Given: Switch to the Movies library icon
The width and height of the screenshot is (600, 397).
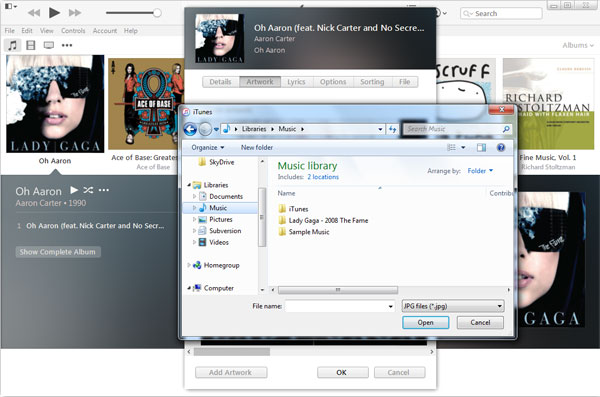Looking at the screenshot, I should click(31, 45).
